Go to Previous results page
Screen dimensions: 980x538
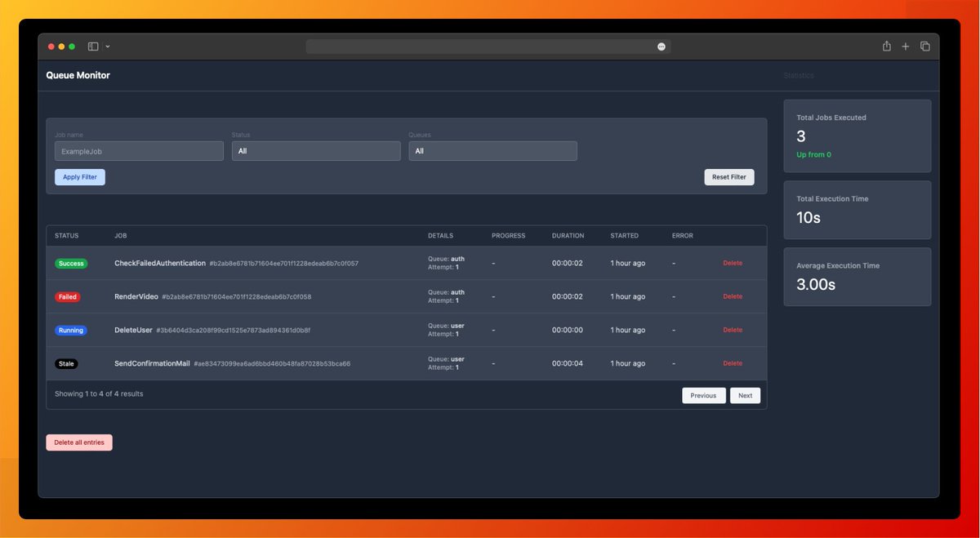(704, 395)
